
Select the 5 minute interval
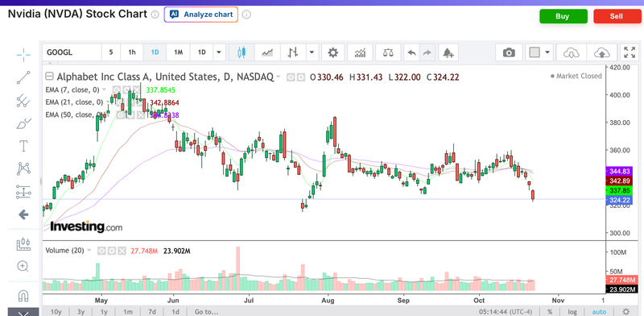(x=111, y=52)
